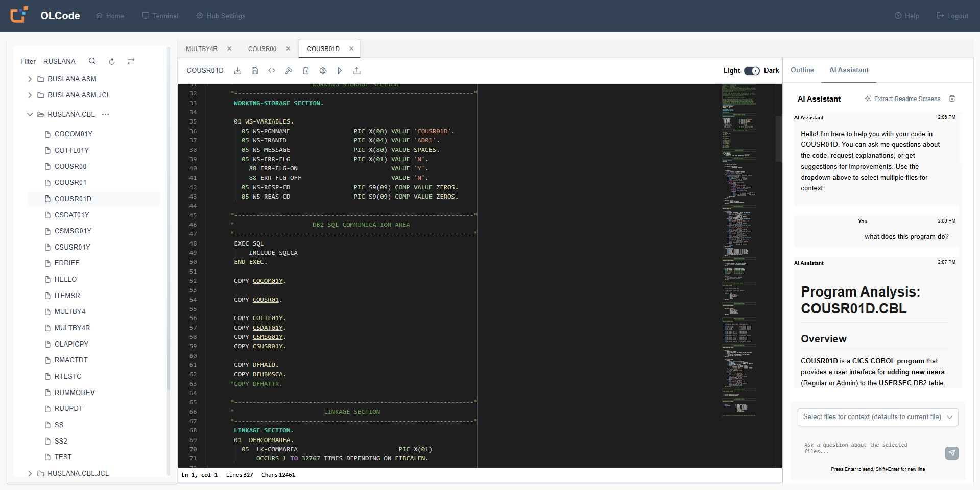Open COUSR01D file settings via gear icon
Image resolution: width=980 pixels, height=490 pixels.
coord(323,70)
